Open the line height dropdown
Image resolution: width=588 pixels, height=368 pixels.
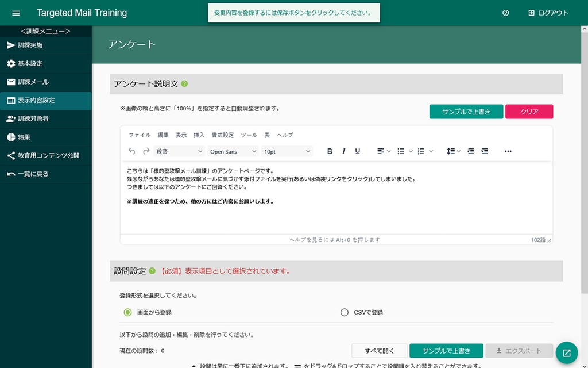tap(454, 151)
